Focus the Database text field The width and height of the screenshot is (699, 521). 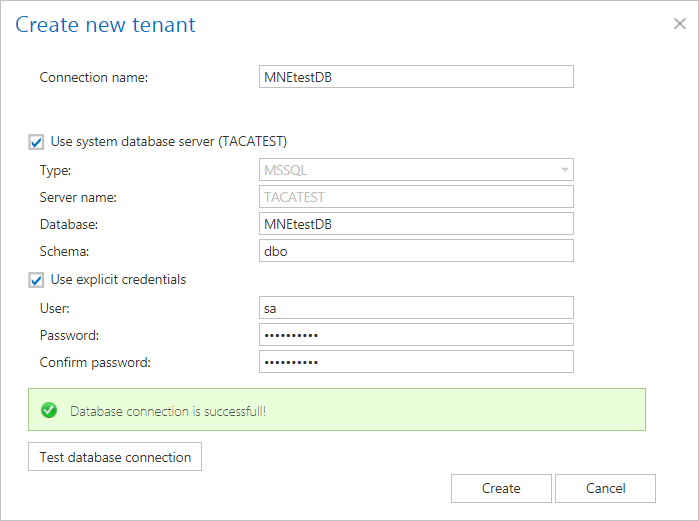[416, 224]
